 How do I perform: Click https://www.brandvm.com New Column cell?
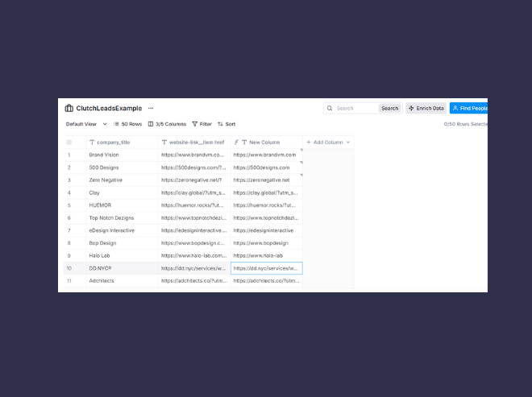pos(267,155)
